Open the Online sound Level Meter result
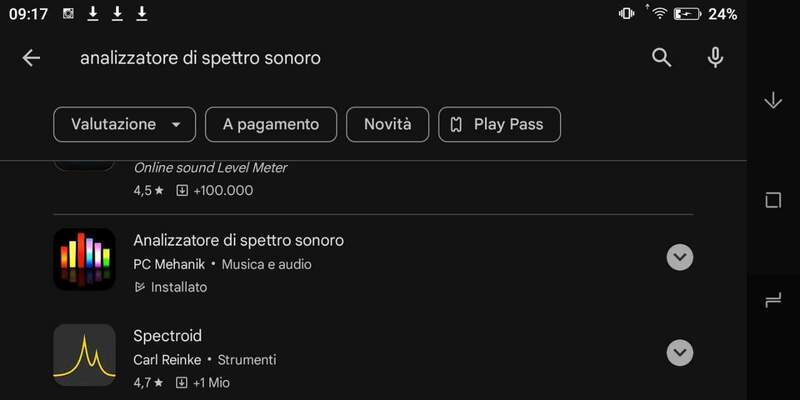The width and height of the screenshot is (800, 400). point(210,168)
